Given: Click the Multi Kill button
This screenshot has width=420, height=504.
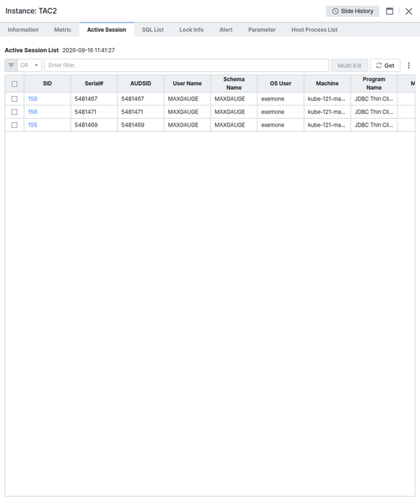Looking at the screenshot, I should [349, 65].
